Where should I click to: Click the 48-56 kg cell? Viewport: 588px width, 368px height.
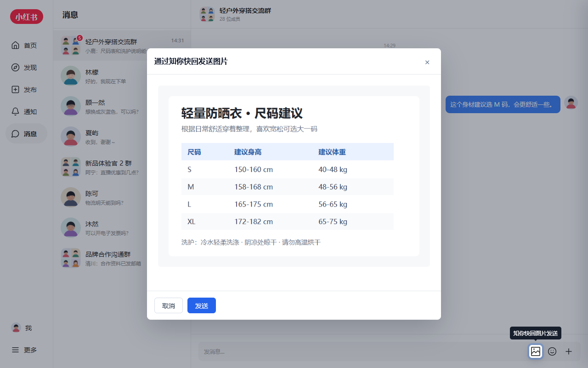333,187
